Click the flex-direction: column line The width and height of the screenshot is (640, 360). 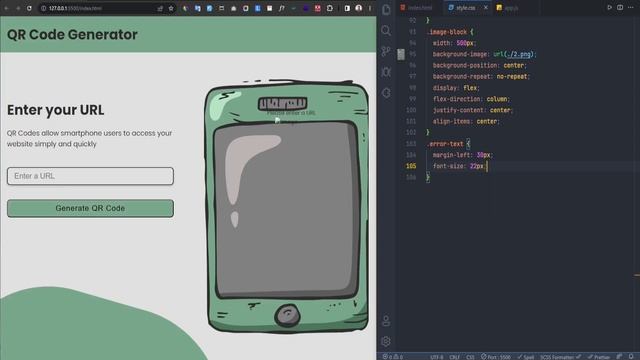(471, 99)
